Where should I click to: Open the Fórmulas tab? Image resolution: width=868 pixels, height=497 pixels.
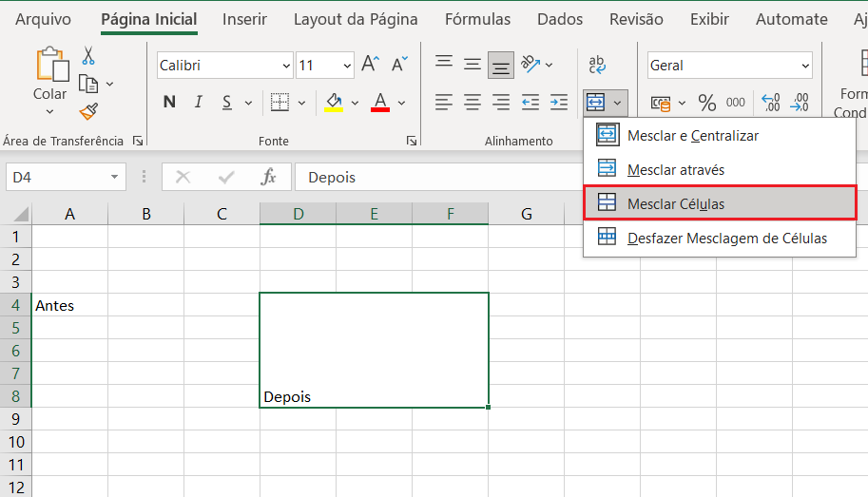point(477,19)
